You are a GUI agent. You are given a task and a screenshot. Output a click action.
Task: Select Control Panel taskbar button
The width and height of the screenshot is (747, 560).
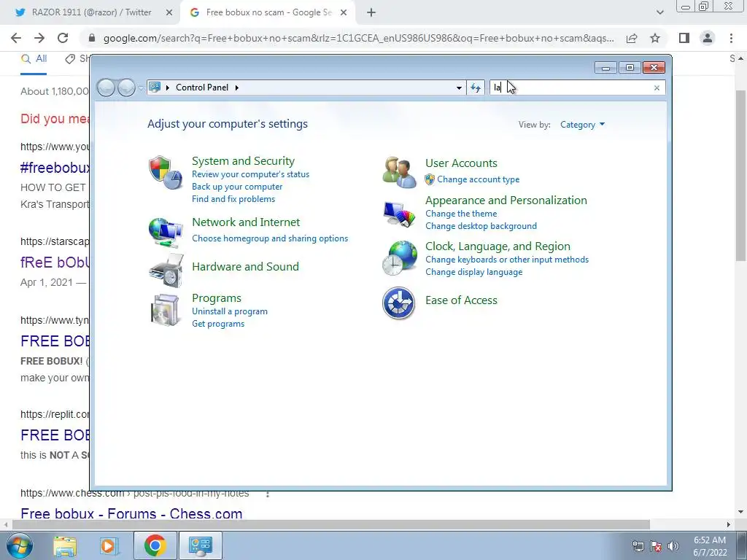point(200,545)
